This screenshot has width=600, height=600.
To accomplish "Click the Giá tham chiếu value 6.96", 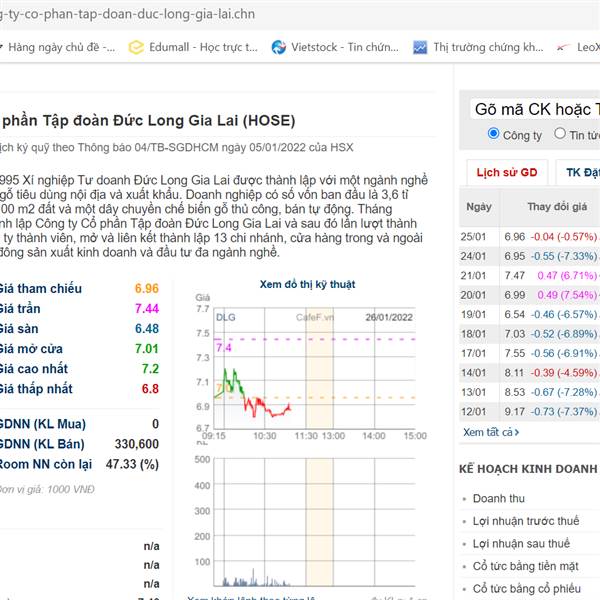I will (x=147, y=289).
